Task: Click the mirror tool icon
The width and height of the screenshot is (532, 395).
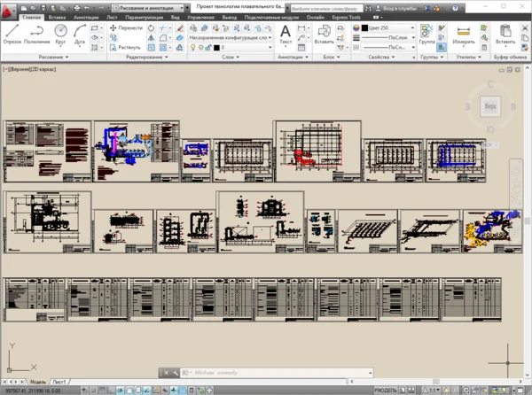Action: click(152, 37)
